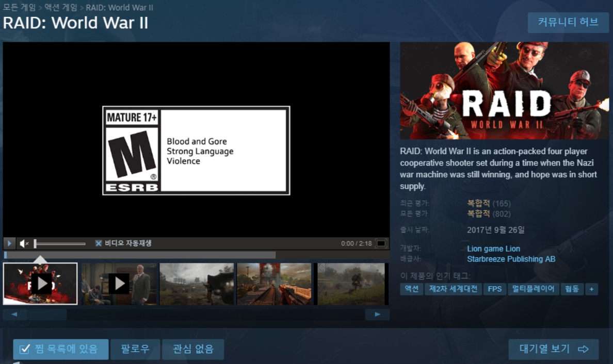Viewport: 613px width, 364px height.
Task: Expand tags with the plus button
Action: tap(591, 289)
